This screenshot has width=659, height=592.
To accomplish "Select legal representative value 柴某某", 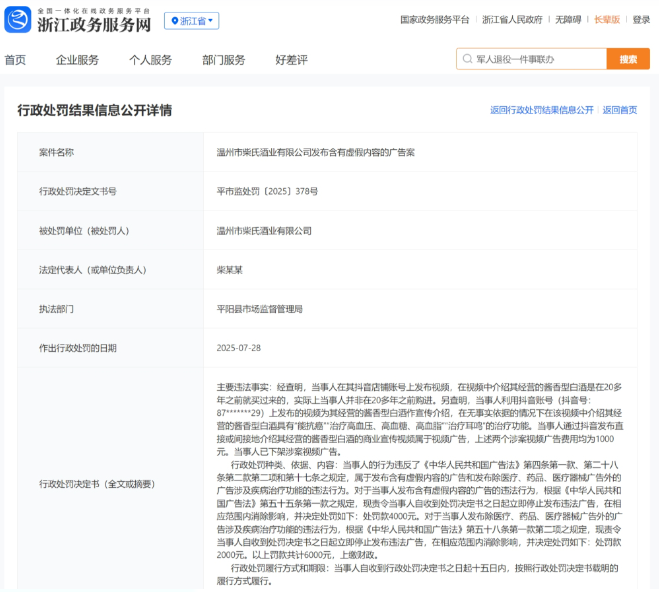I will (x=229, y=270).
